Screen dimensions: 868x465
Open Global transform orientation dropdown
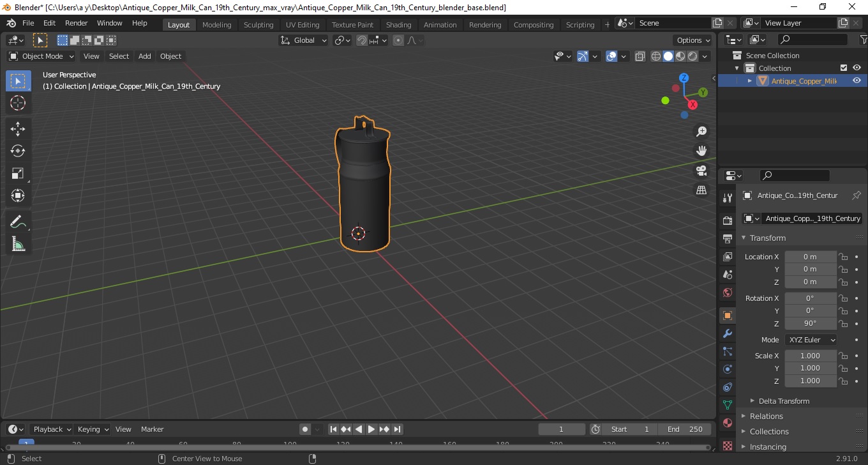pos(304,40)
